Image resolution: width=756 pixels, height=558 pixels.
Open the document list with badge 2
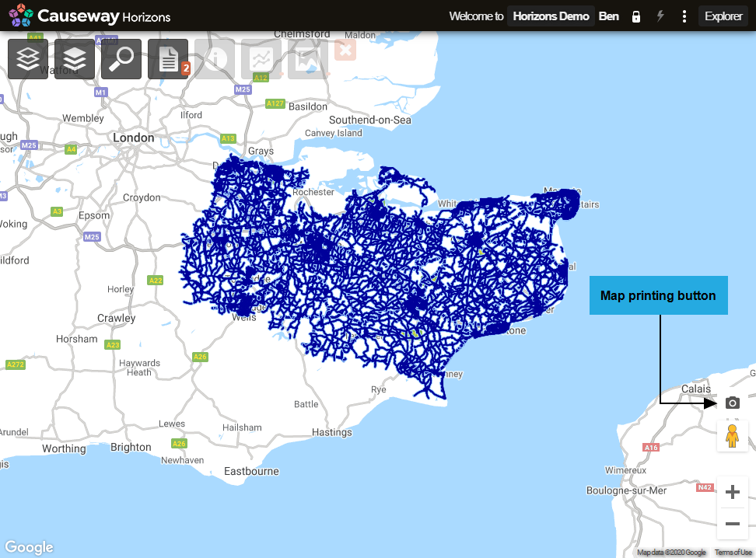(x=168, y=59)
